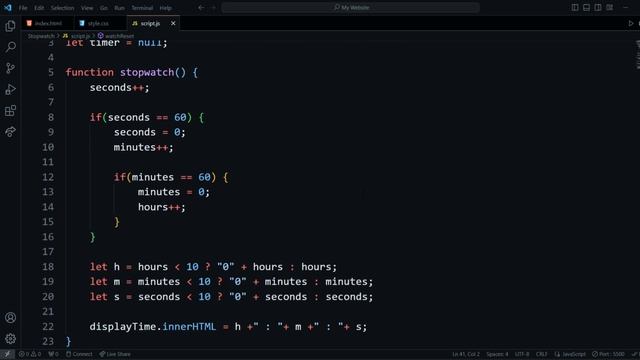Screen dimensions: 640x360
Task: Click 'let m' declaration on line 19
Action: click(x=105, y=282)
